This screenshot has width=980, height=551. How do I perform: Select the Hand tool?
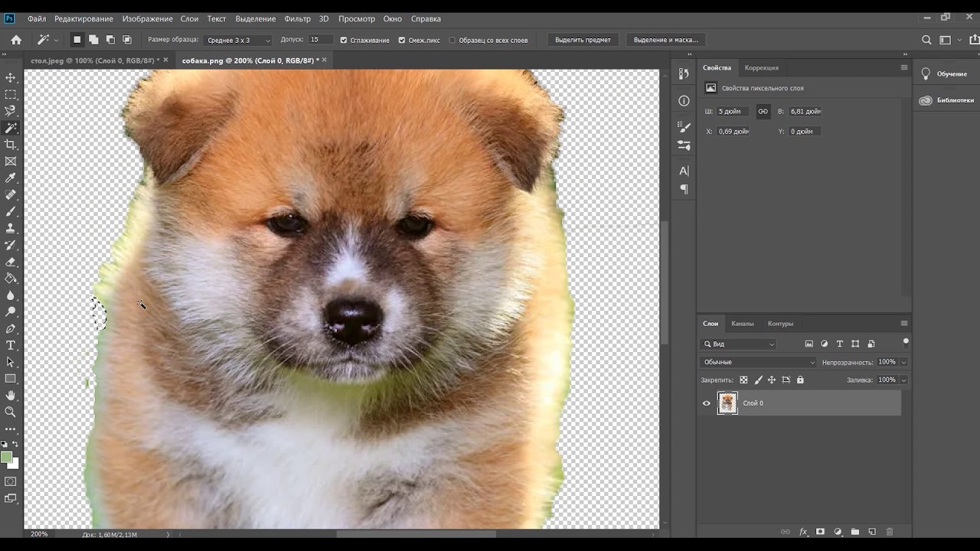pos(11,396)
